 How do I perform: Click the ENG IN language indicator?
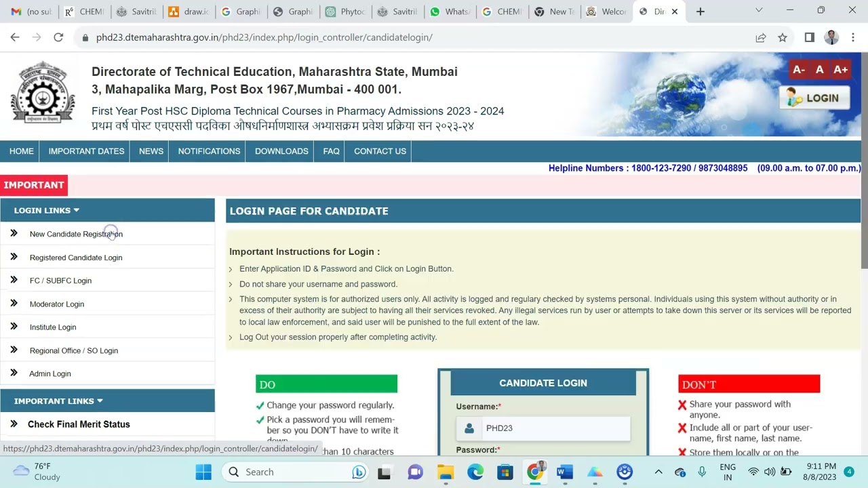728,472
